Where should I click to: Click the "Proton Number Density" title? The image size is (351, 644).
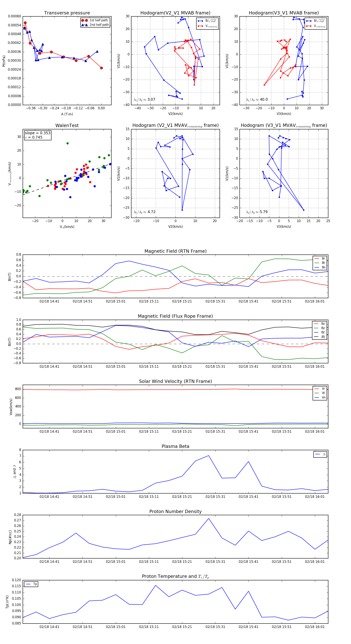tap(175, 511)
